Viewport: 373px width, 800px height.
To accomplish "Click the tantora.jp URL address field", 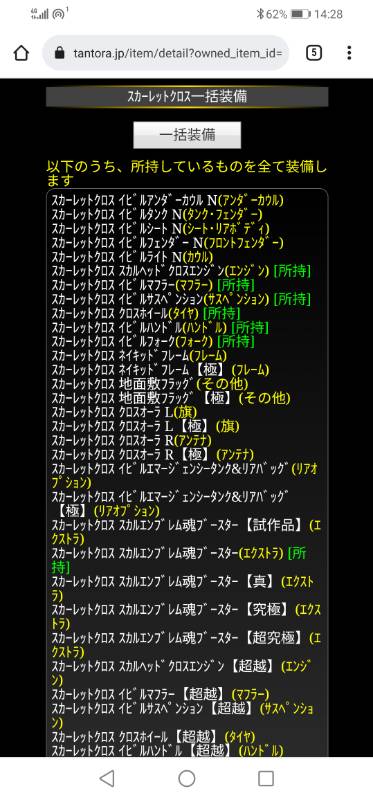I will point(165,53).
